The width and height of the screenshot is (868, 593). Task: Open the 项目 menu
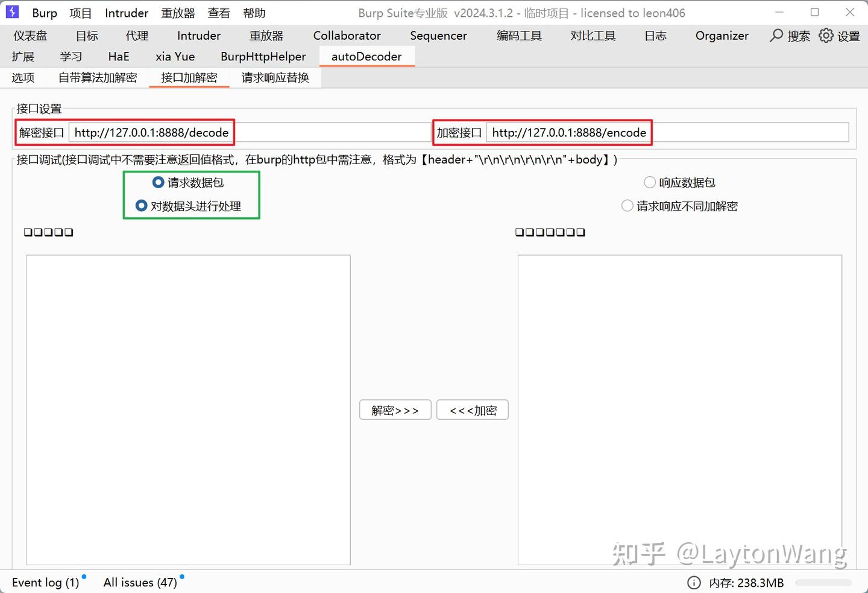[81, 12]
